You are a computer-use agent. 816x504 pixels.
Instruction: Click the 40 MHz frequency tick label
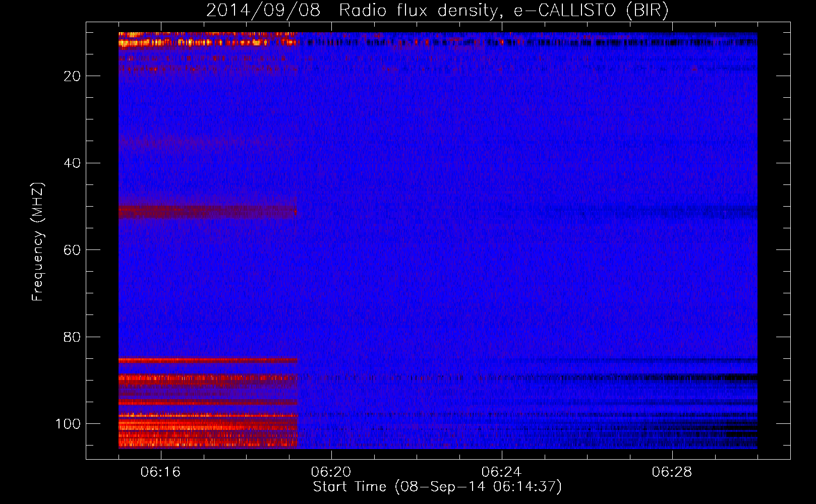pyautogui.click(x=72, y=163)
